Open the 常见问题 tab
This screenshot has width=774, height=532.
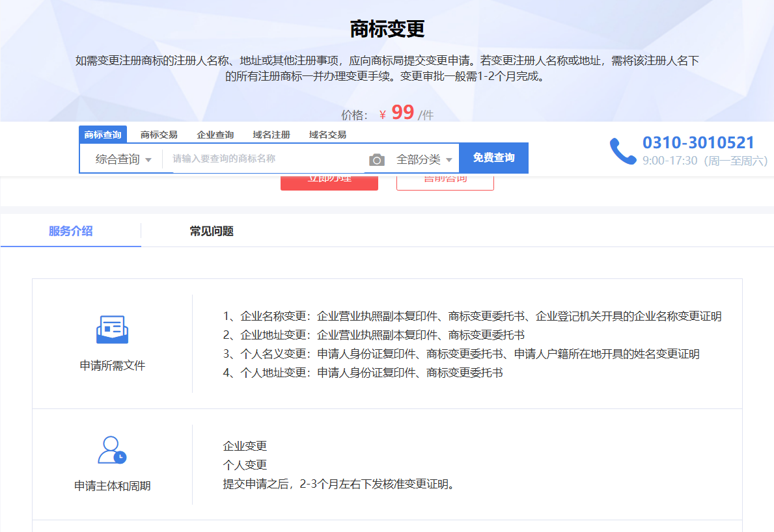pos(212,231)
